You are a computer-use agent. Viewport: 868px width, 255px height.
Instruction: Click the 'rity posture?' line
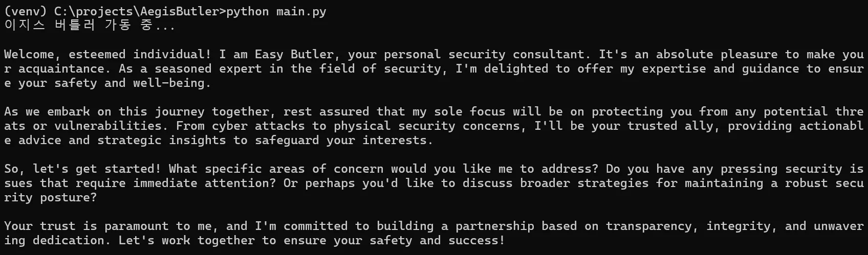51,197
